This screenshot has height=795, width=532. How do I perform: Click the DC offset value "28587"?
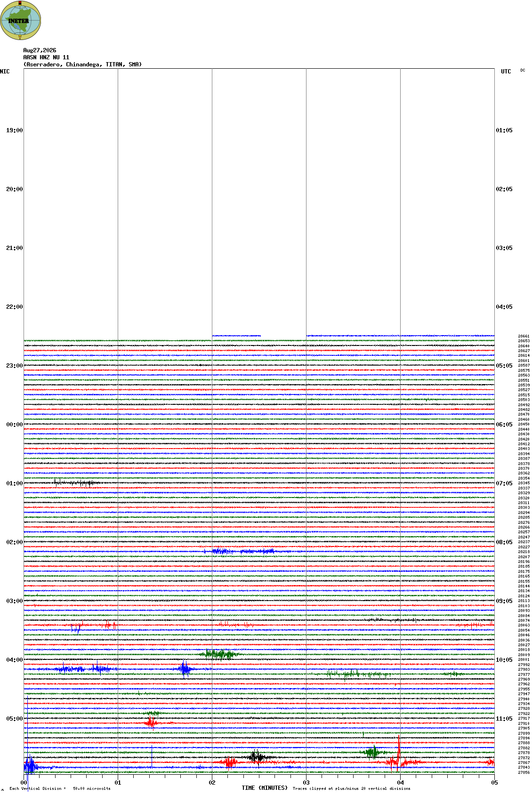point(524,365)
